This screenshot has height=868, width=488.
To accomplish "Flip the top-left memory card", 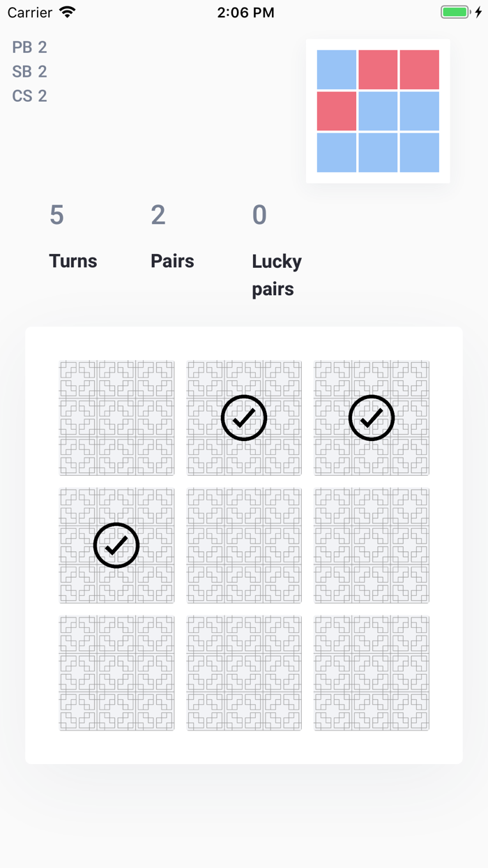I will 116,418.
